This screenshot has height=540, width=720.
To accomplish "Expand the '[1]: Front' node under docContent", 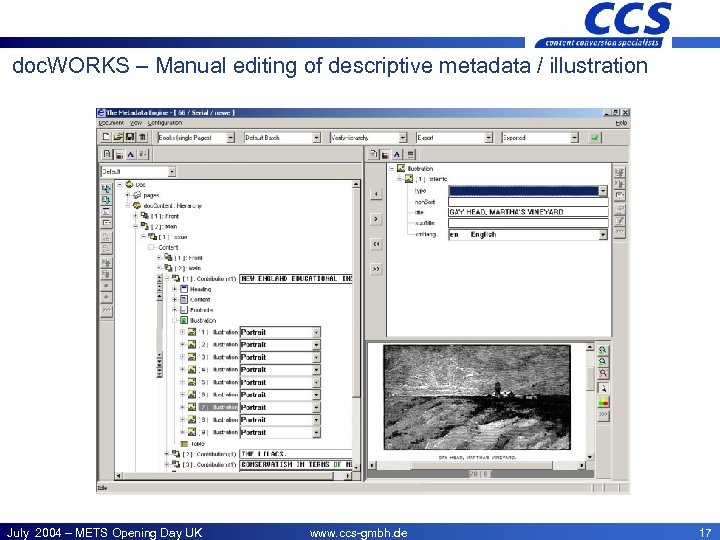I will click(x=135, y=216).
